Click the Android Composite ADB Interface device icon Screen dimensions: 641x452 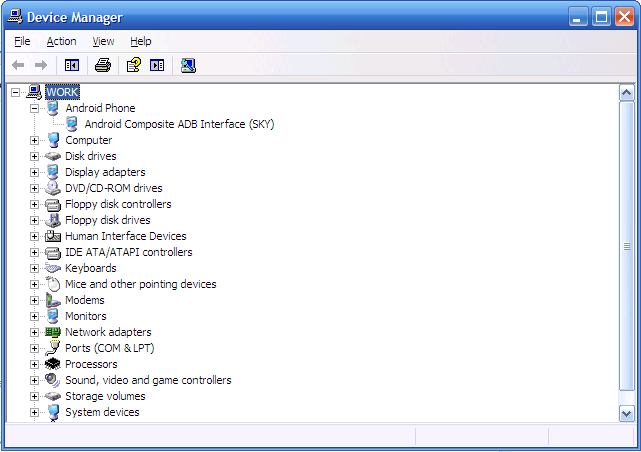coord(72,124)
